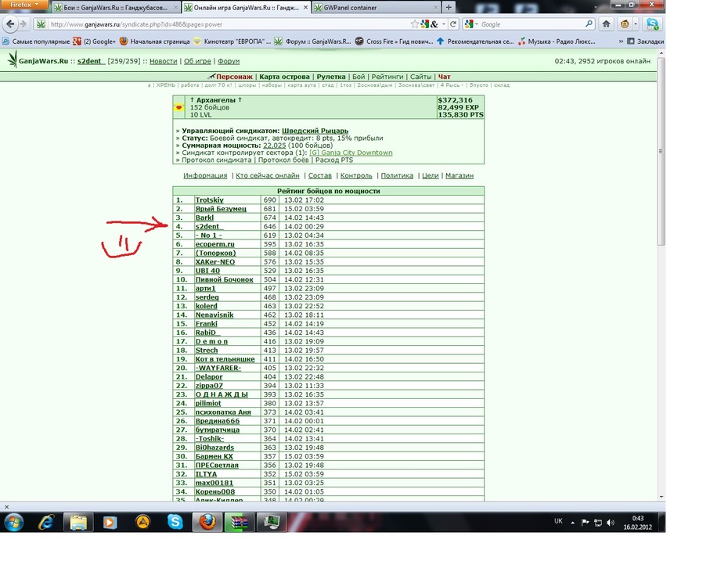Open syndicate manager Шведский Рыцарь profile

point(315,131)
